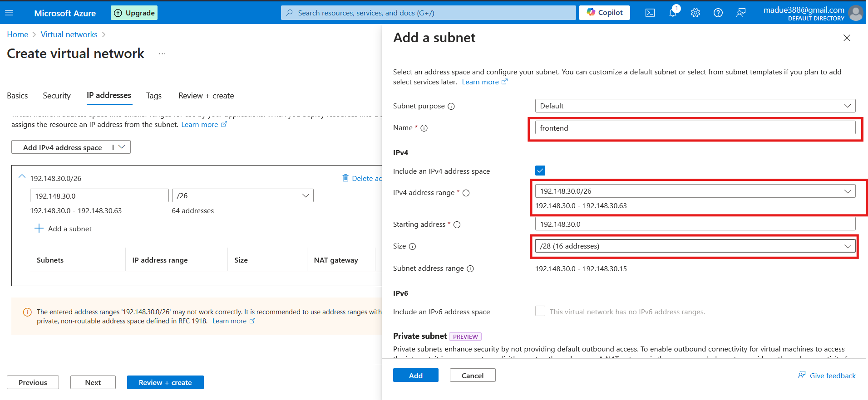Expand the Size /28 dropdown
Screen dimensions: 868x400
click(695, 246)
